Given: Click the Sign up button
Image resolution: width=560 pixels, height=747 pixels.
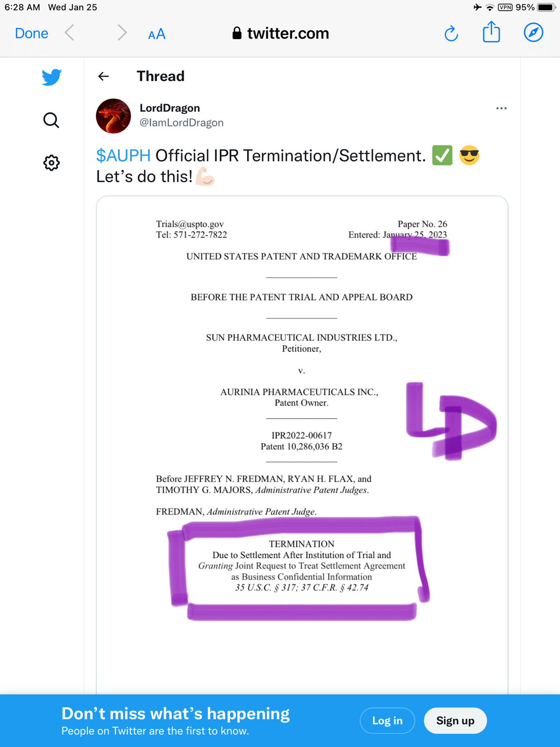Looking at the screenshot, I should pyautogui.click(x=455, y=721).
